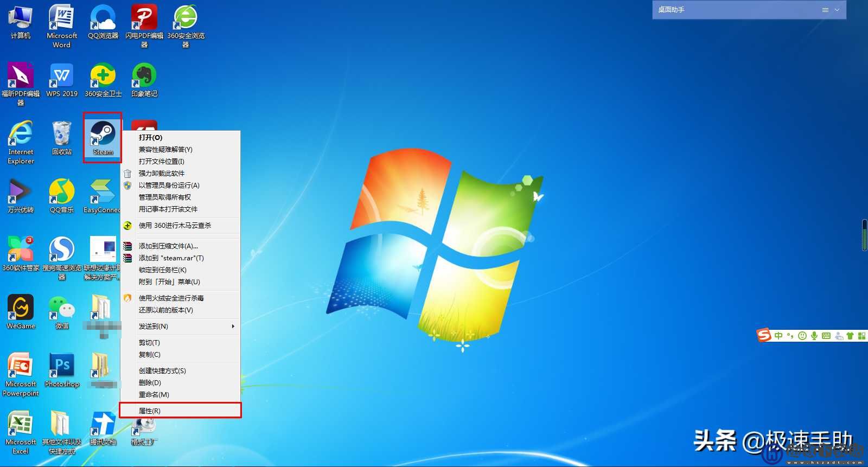Select the EasyConnect desktop icon
This screenshot has height=467, width=868.
(x=102, y=196)
